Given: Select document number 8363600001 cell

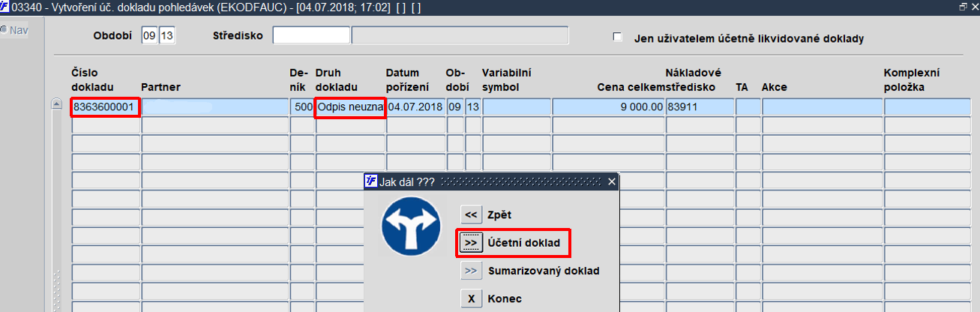Looking at the screenshot, I should (x=106, y=107).
